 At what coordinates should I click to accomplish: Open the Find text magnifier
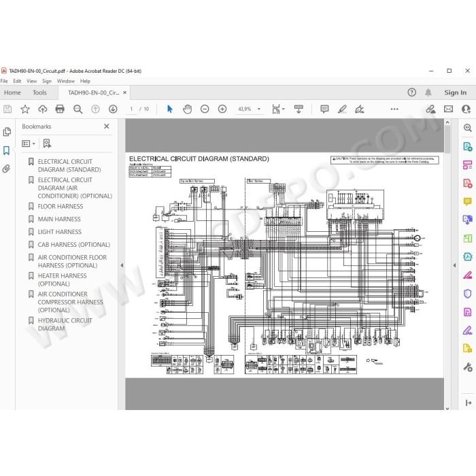(78, 109)
